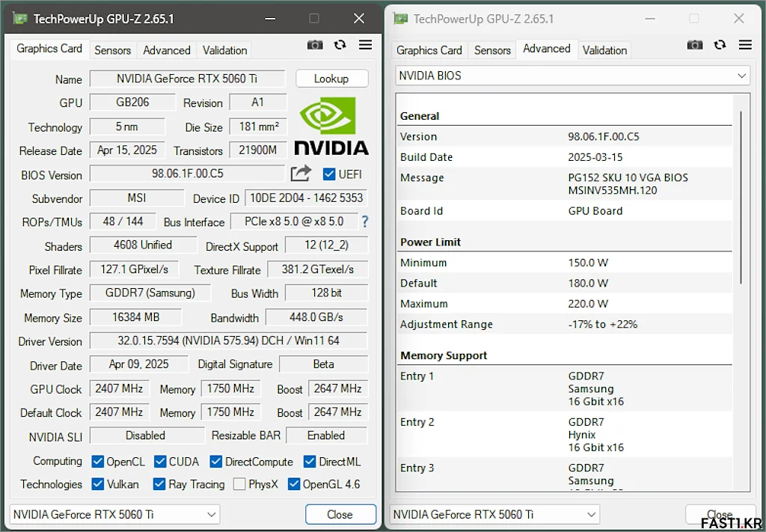
Task: Switch to Validation tab in the left window
Action: click(224, 50)
